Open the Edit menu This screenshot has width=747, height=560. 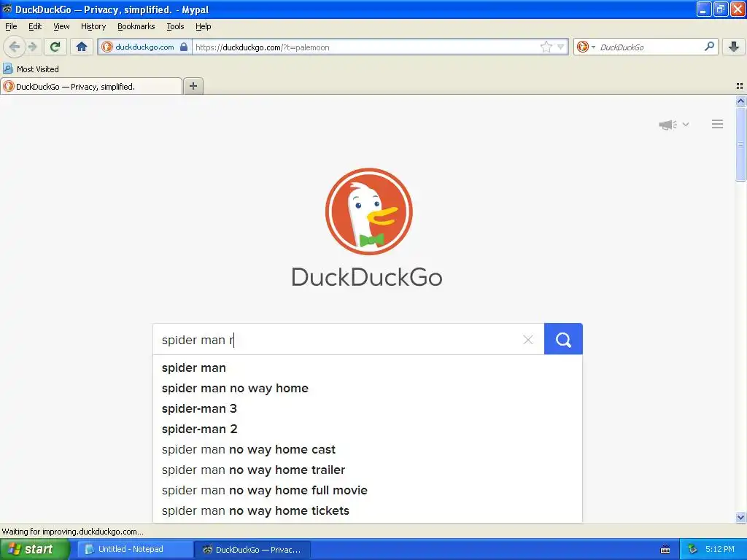35,26
